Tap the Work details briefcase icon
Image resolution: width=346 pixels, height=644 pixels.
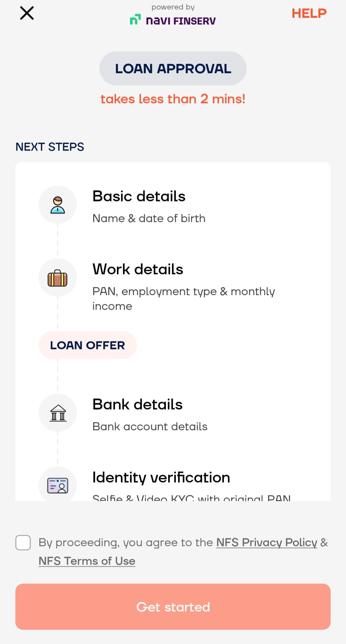tap(58, 278)
